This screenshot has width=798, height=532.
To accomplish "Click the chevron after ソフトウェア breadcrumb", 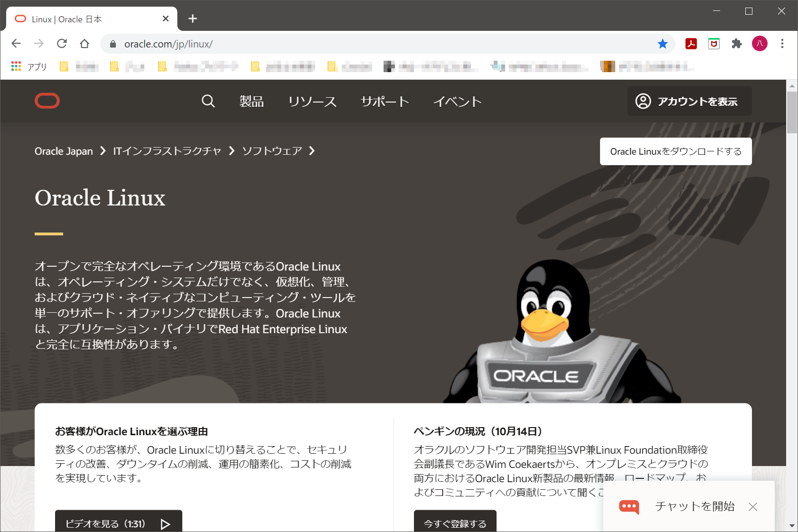I will pos(312,151).
